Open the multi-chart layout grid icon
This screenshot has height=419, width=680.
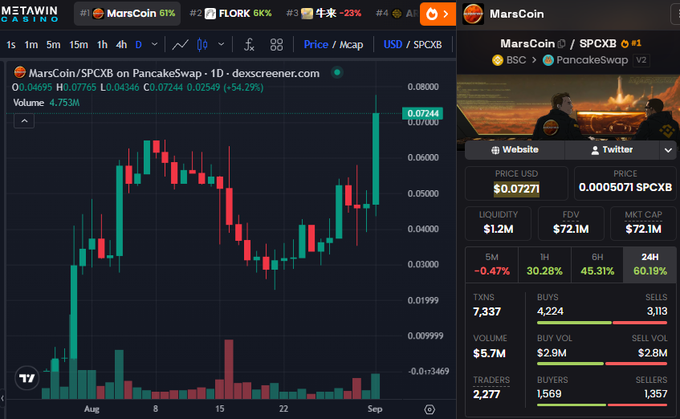tap(276, 45)
